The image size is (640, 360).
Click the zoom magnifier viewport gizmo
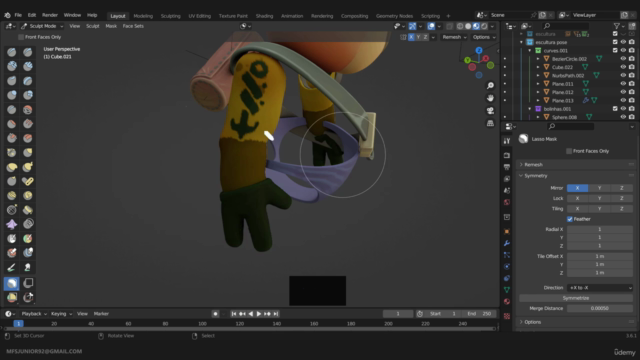coord(490,85)
